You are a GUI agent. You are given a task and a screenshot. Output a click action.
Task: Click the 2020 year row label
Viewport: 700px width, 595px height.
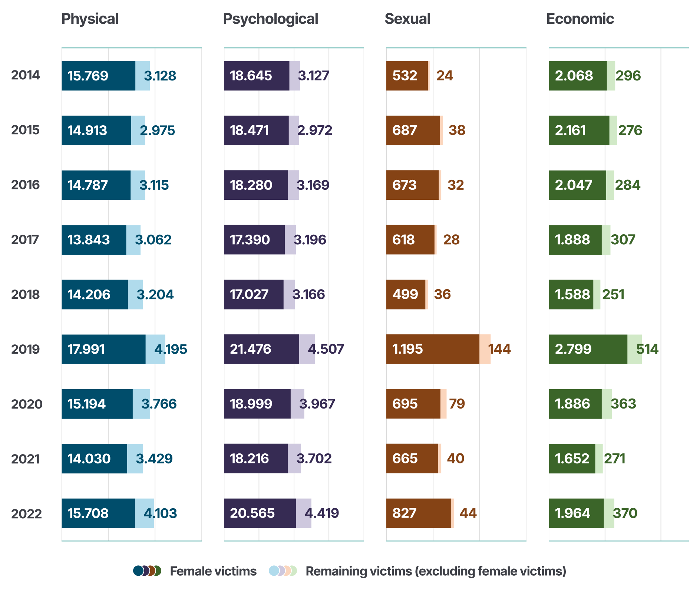(x=27, y=404)
